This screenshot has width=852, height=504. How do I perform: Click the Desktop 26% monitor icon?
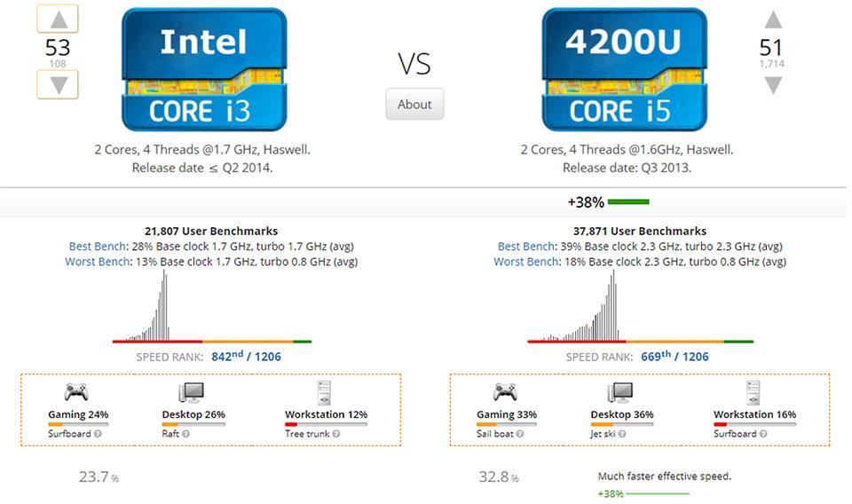click(192, 392)
